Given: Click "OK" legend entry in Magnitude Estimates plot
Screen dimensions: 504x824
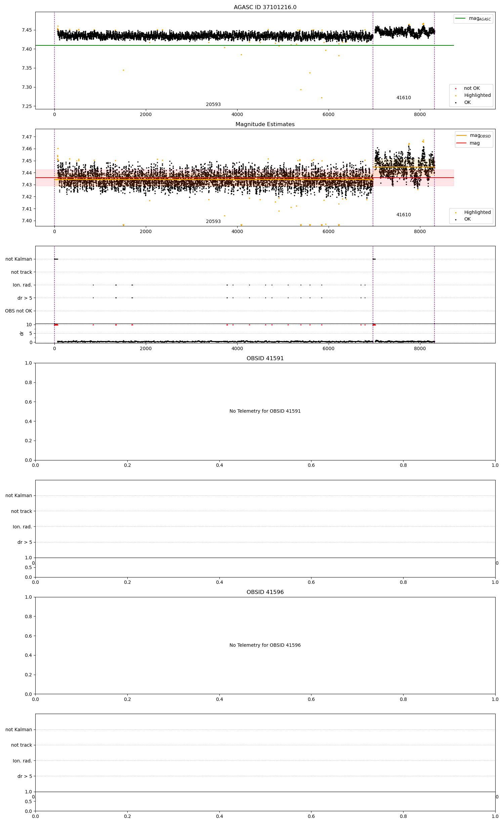Looking at the screenshot, I should coord(467,219).
